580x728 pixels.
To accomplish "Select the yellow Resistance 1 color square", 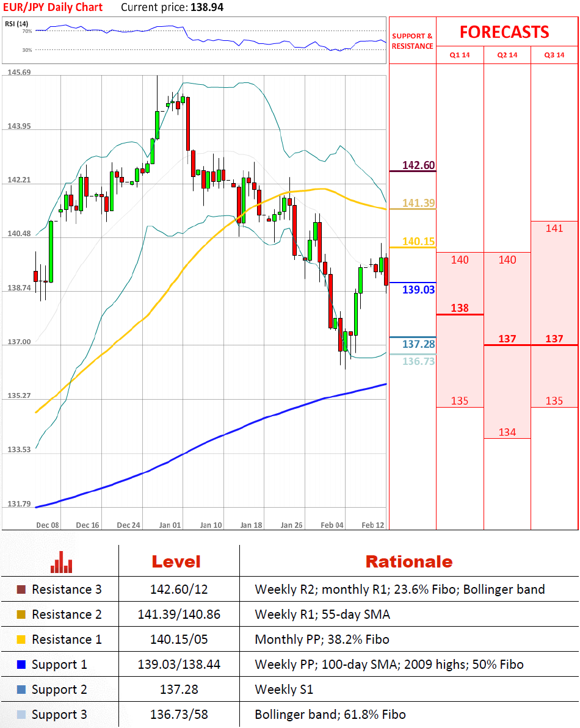I will pos(21,640).
